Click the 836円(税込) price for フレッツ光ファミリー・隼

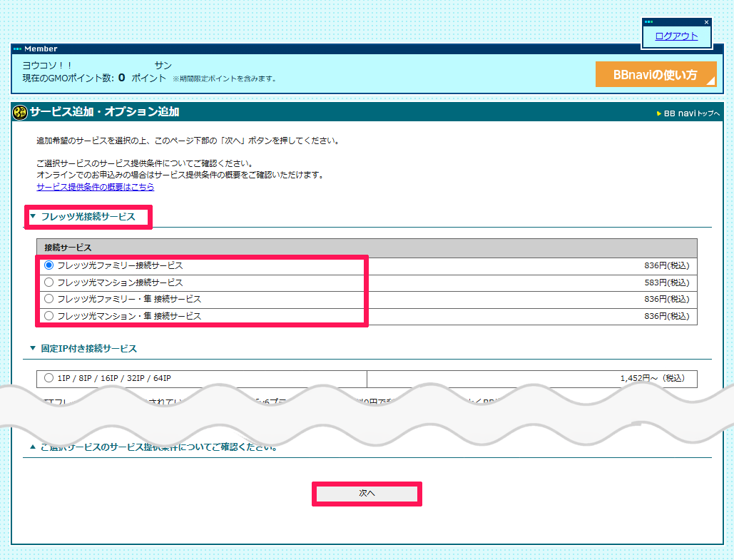[666, 299]
